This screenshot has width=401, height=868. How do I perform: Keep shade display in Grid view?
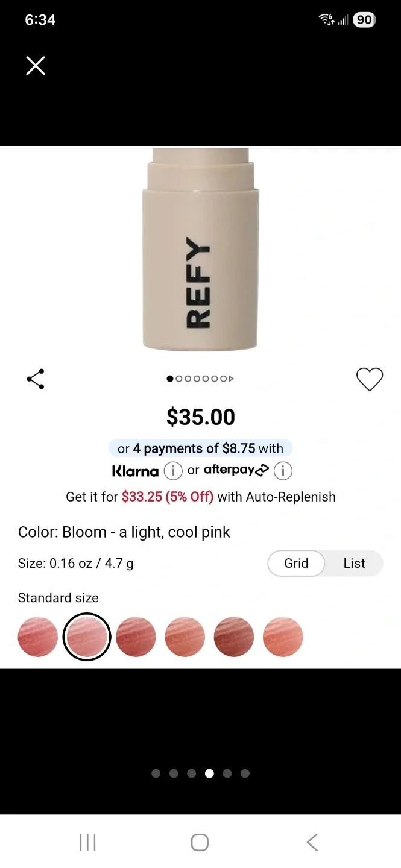coord(295,563)
